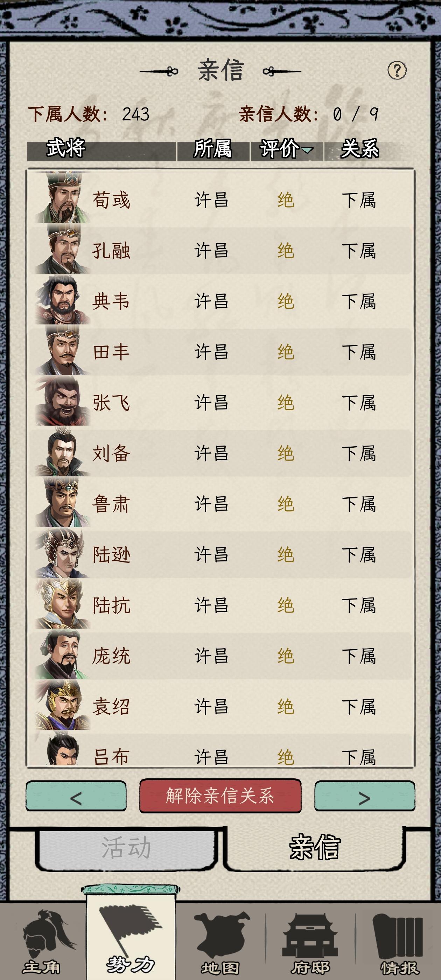Go to next page with > button
The image size is (441, 980).
pos(364,796)
